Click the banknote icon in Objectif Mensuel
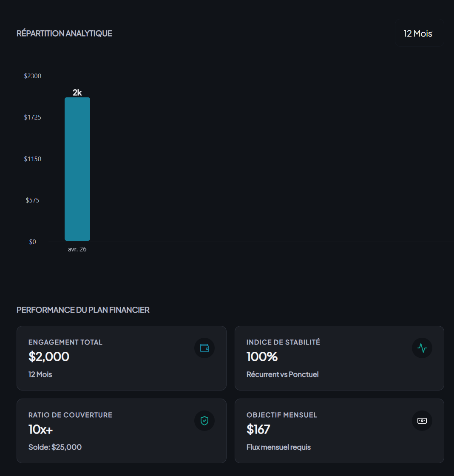454x476 pixels. [422, 420]
